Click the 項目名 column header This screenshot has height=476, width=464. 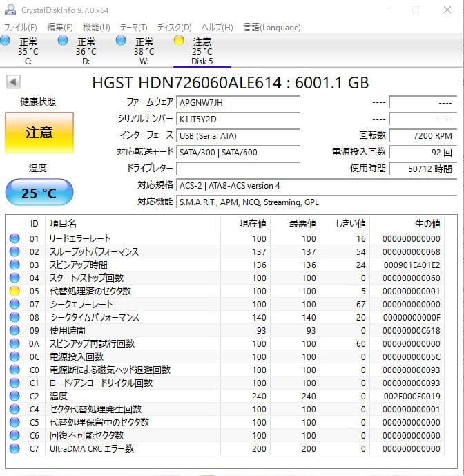pyautogui.click(x=63, y=224)
